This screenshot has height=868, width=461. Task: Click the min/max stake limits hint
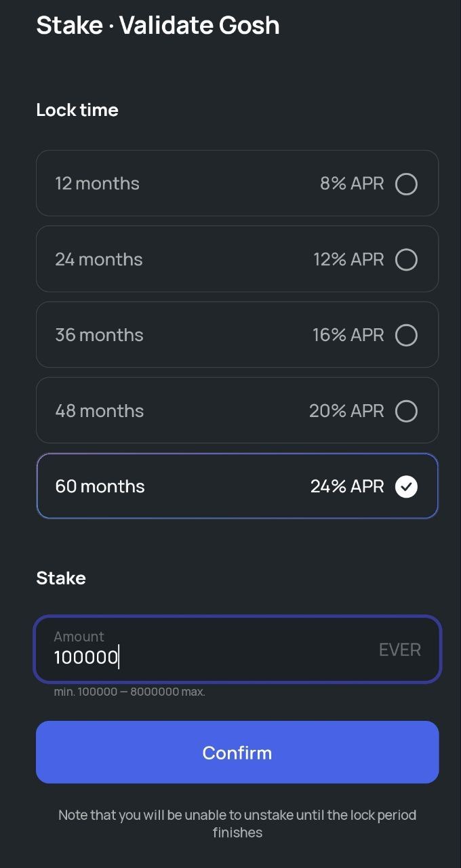tap(129, 692)
